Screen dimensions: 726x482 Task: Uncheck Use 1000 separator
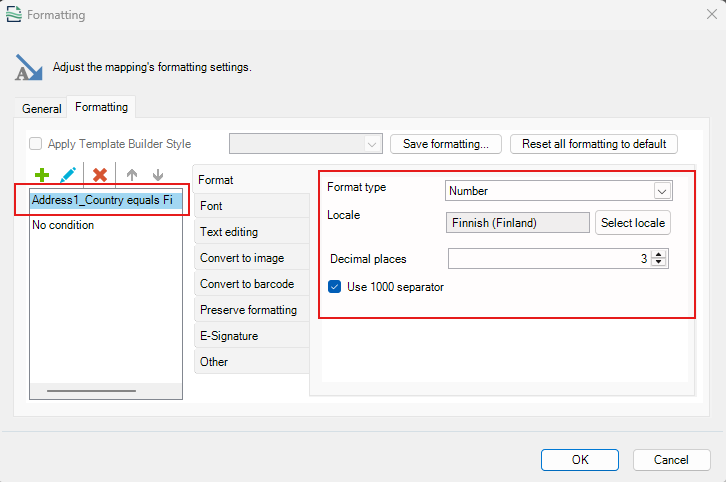click(334, 287)
